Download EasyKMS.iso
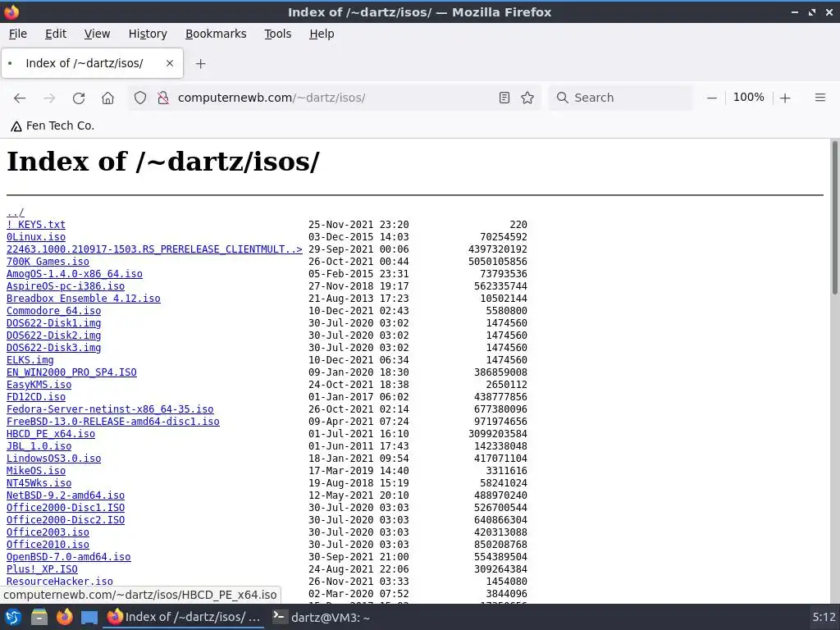Screen dimensions: 840x630 tap(39, 385)
